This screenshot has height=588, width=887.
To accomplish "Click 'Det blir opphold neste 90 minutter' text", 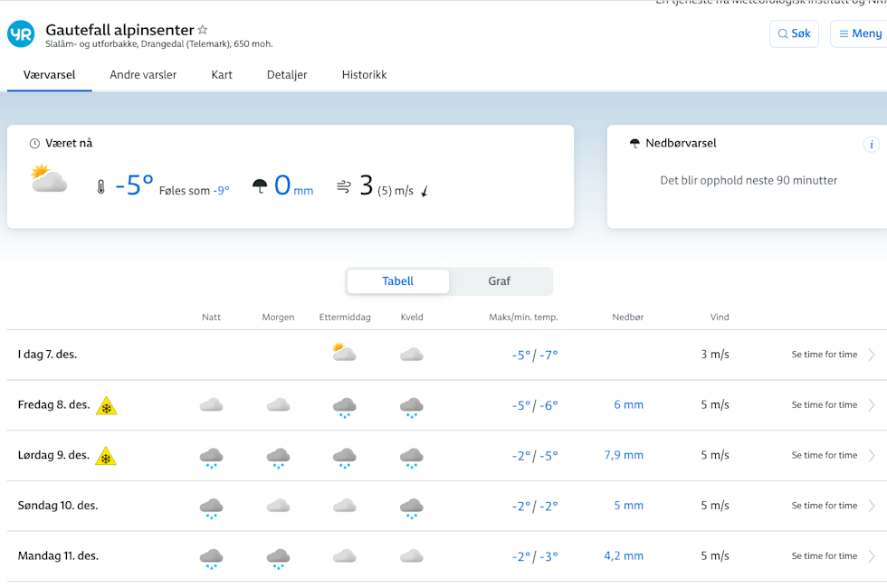I will click(x=749, y=180).
